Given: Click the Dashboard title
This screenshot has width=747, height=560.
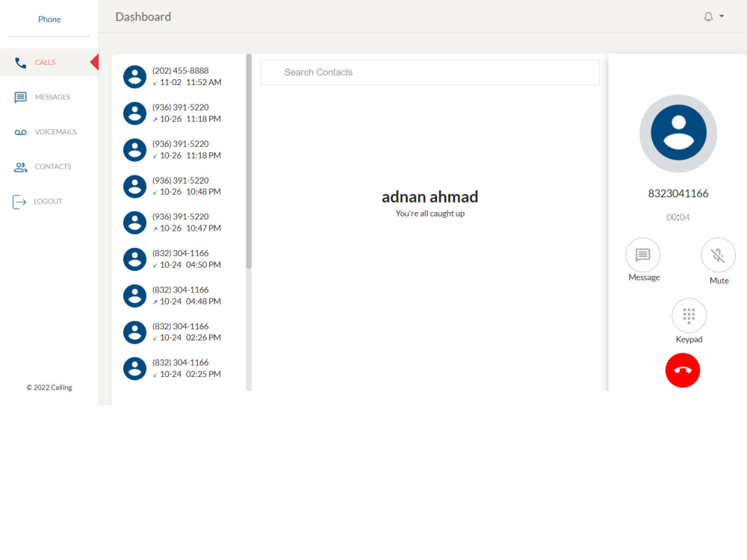Looking at the screenshot, I should coord(143,17).
